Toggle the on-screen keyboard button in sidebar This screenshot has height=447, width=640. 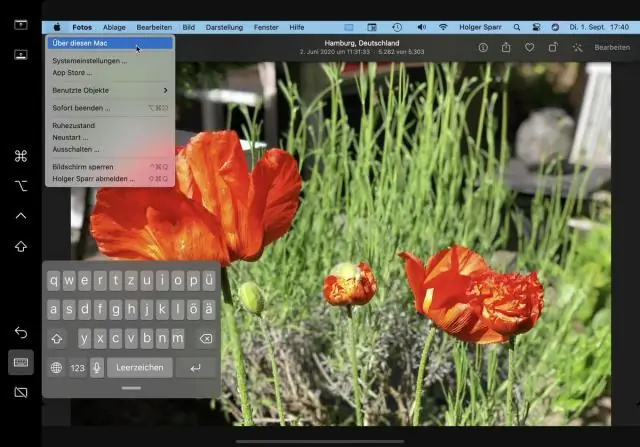21,362
